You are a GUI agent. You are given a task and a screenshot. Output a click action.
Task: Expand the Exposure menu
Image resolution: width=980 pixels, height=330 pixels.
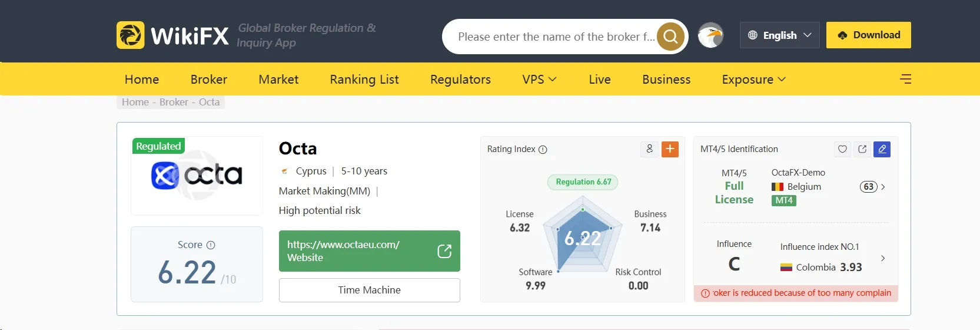point(753,80)
